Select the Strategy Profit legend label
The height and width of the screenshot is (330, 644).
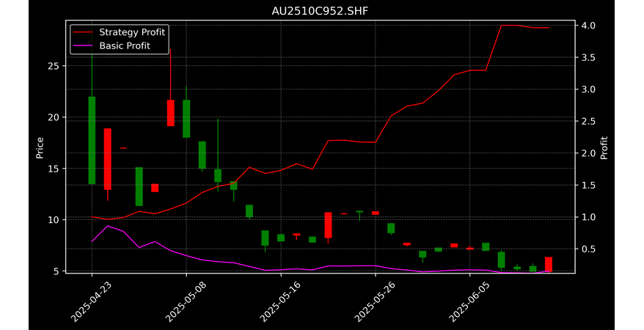click(x=132, y=32)
